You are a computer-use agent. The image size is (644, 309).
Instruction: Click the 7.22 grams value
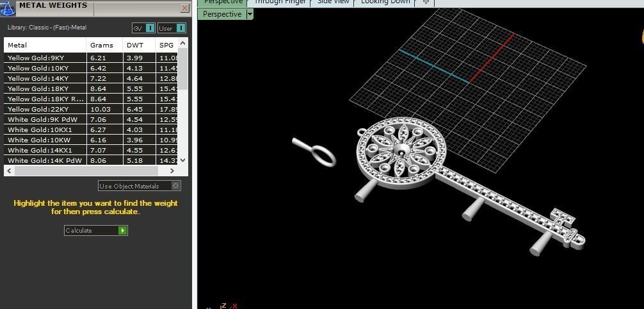pyautogui.click(x=98, y=79)
